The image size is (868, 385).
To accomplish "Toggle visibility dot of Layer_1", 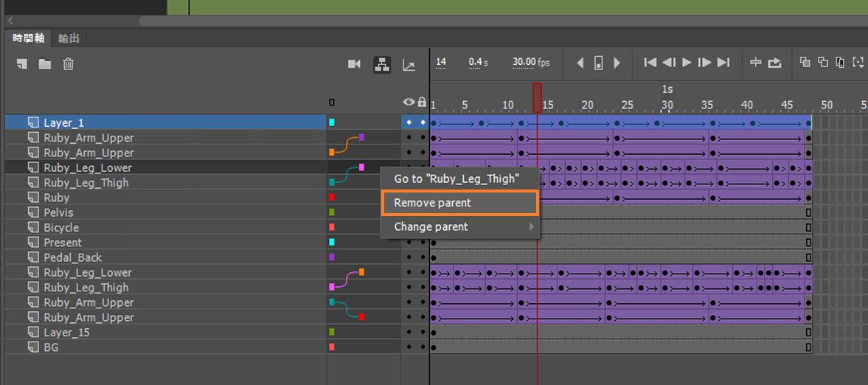I will click(409, 122).
